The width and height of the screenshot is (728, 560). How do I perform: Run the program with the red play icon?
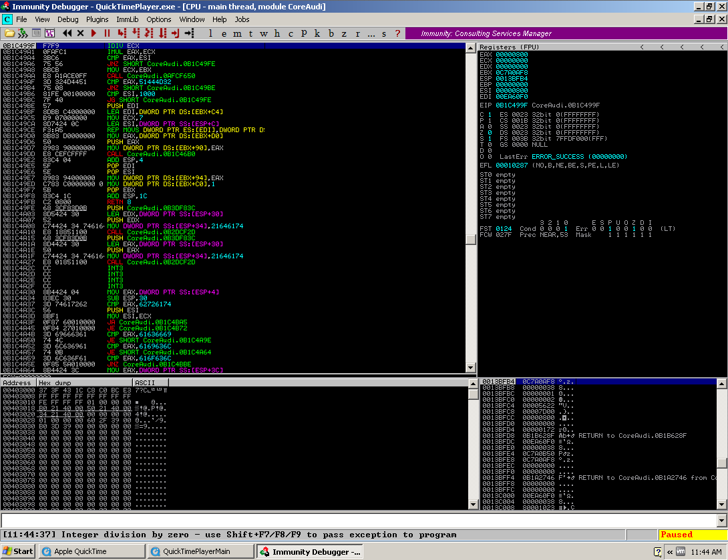94,33
